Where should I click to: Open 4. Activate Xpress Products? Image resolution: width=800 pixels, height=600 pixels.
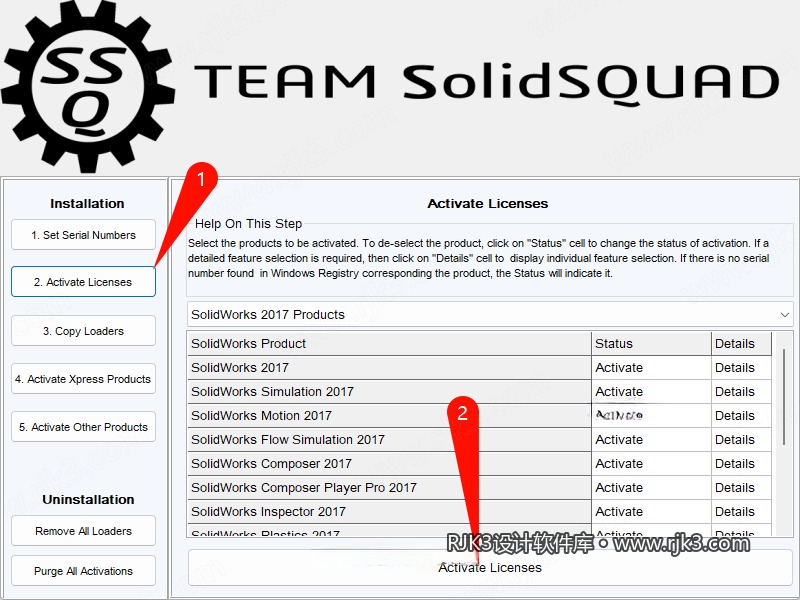coord(83,379)
